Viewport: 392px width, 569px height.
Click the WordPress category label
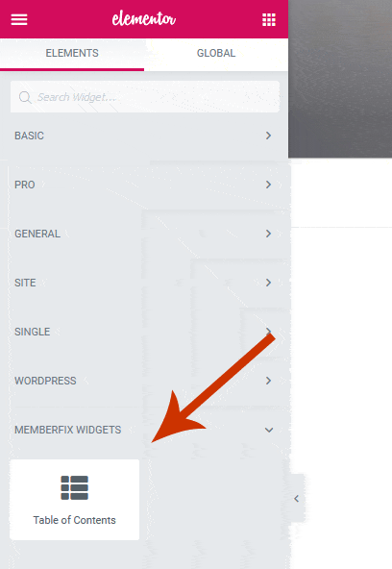[x=45, y=381]
